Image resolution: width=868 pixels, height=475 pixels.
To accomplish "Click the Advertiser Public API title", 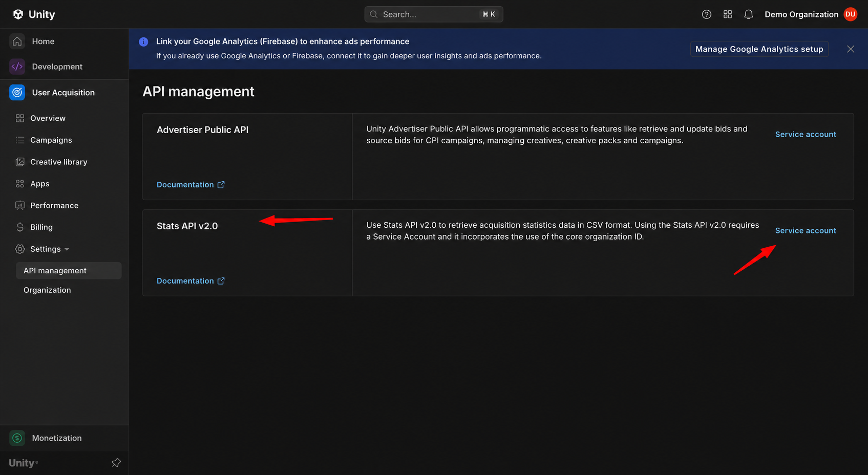I will [203, 130].
